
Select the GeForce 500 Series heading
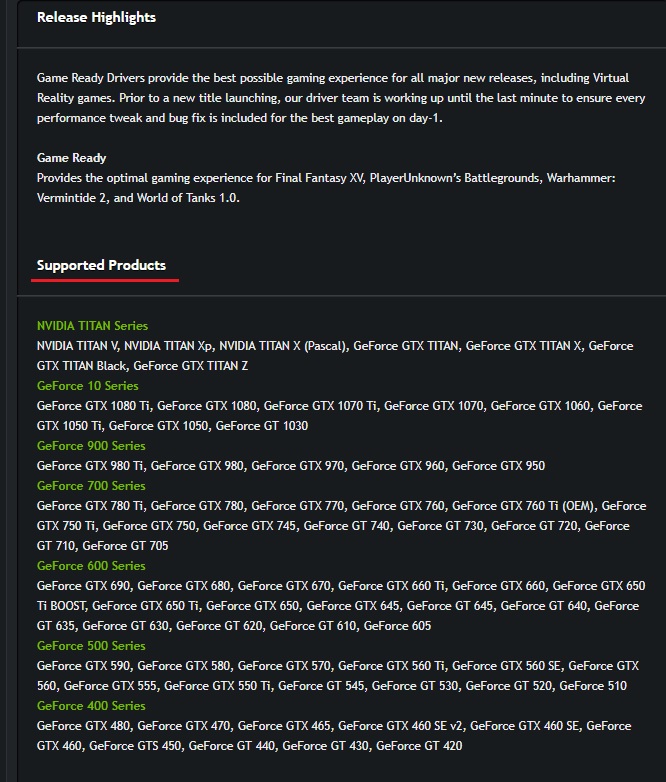pyautogui.click(x=91, y=646)
